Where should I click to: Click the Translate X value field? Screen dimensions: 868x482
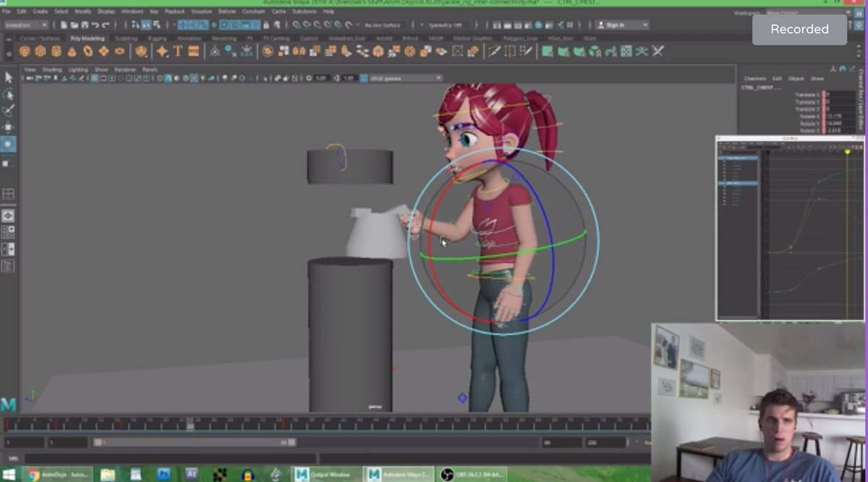tap(839, 95)
